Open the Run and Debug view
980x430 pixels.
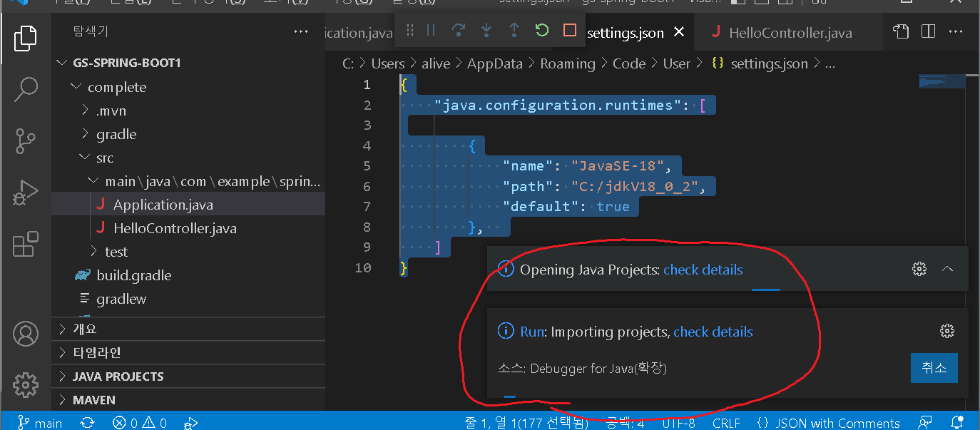coord(26,193)
